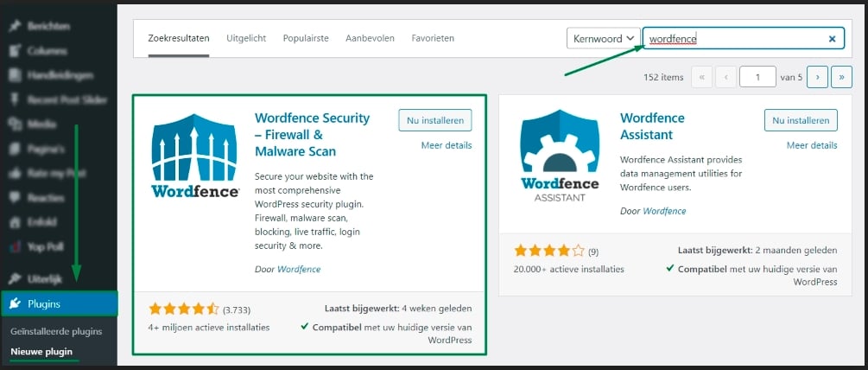Screen dimensions: 868x370
Task: Open Uiterlijk appearance menu
Action: coord(45,278)
